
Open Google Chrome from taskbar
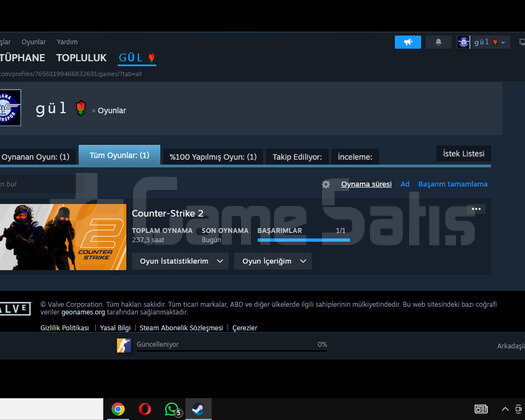pos(118,409)
